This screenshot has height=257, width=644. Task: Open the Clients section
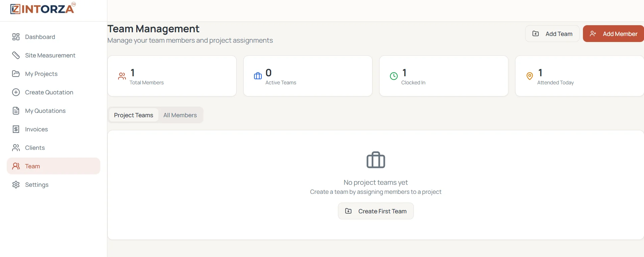tap(53, 148)
